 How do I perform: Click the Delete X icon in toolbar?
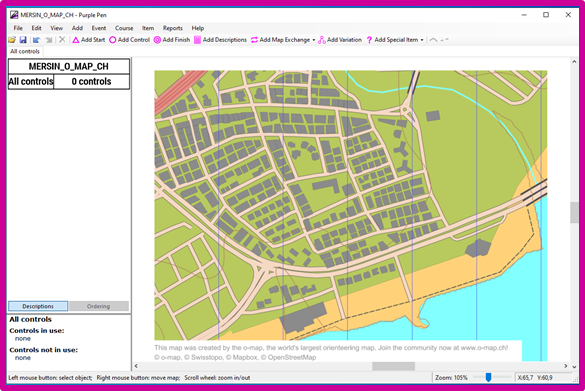(x=62, y=40)
